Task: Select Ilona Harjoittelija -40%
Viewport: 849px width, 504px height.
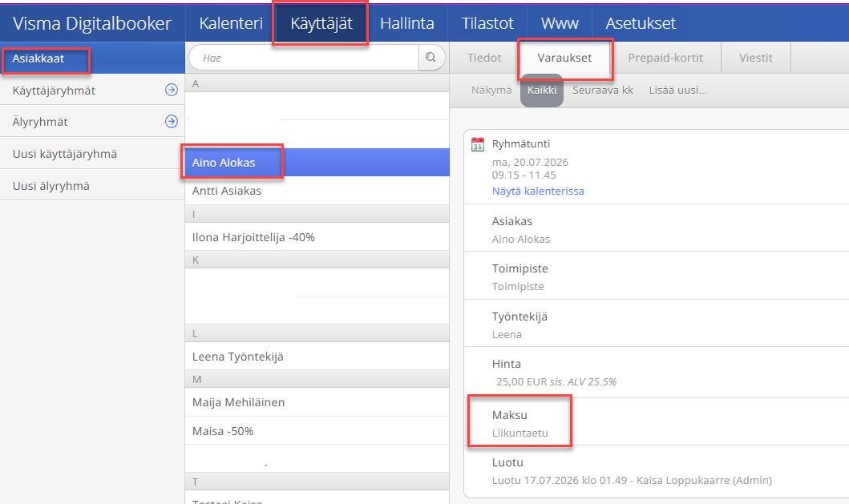Action: (x=317, y=237)
